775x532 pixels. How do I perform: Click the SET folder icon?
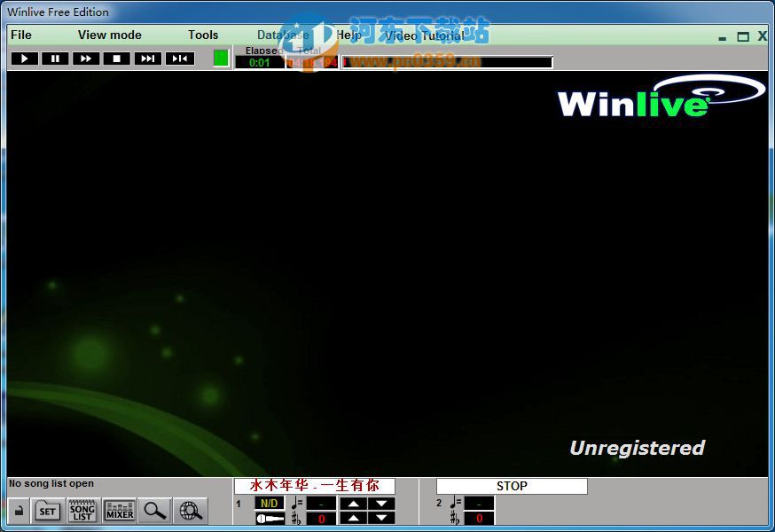click(x=47, y=511)
